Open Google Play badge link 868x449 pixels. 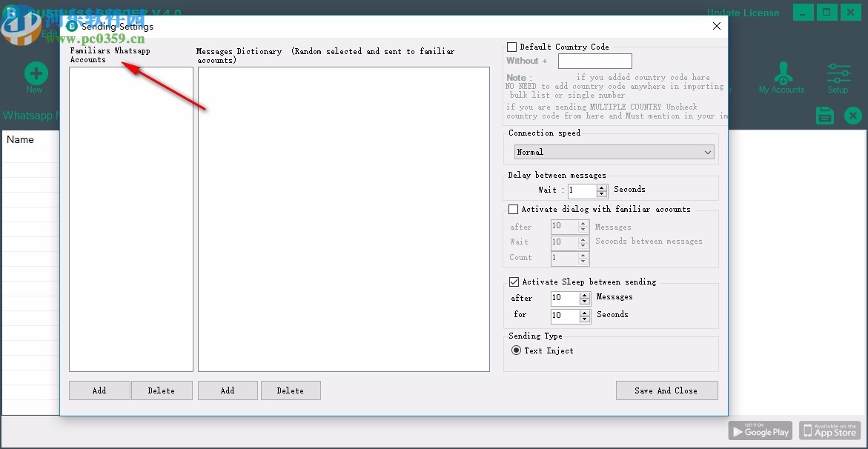[760, 430]
